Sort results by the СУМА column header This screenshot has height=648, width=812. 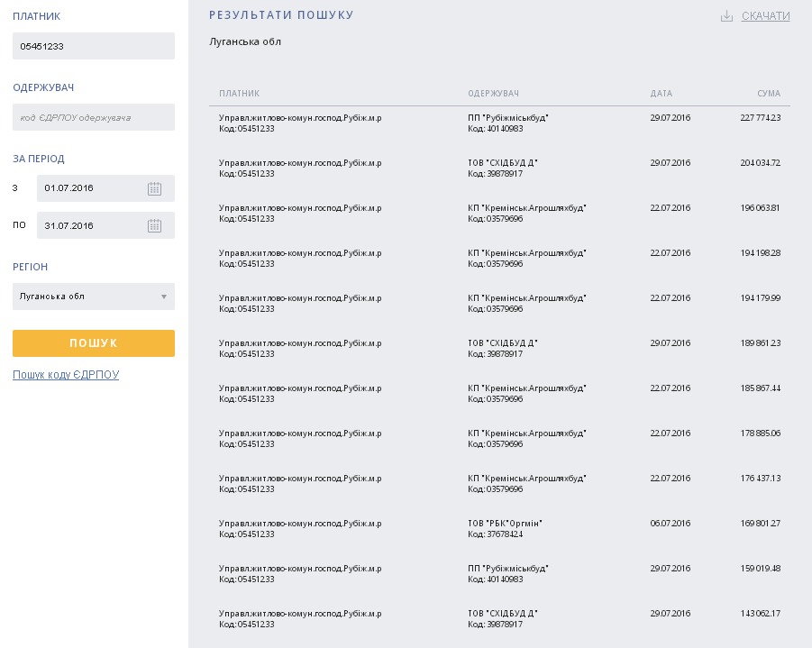768,94
